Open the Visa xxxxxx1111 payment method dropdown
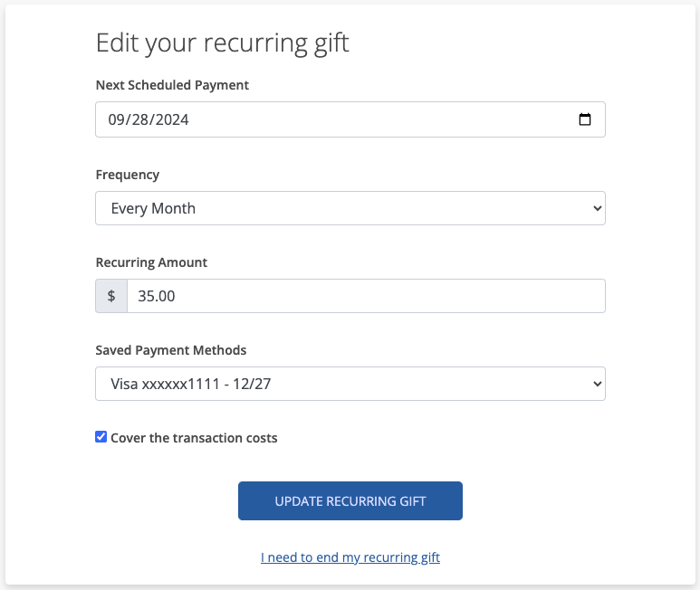Image resolution: width=700 pixels, height=590 pixels. click(350, 384)
